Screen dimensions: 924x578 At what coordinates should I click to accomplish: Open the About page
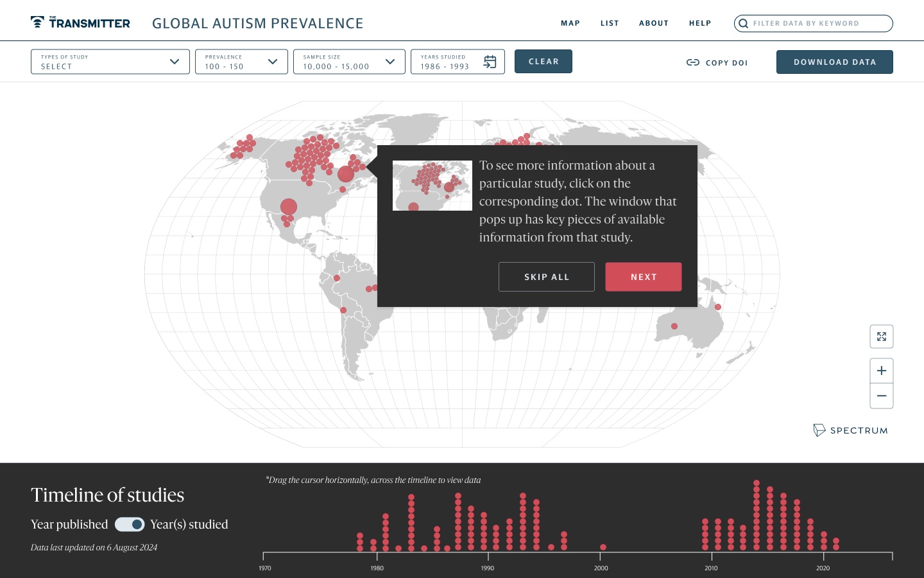pos(654,23)
